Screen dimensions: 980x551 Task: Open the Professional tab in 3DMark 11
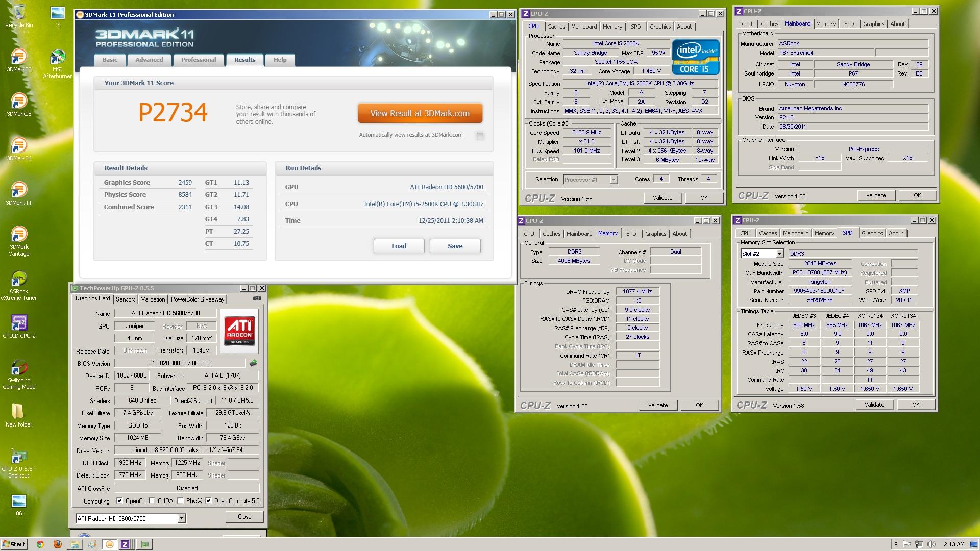(199, 60)
